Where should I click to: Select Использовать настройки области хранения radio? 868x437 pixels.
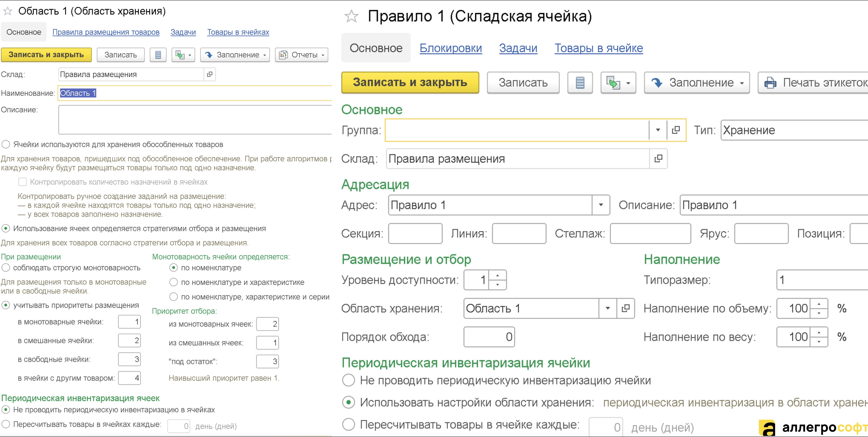click(x=348, y=402)
